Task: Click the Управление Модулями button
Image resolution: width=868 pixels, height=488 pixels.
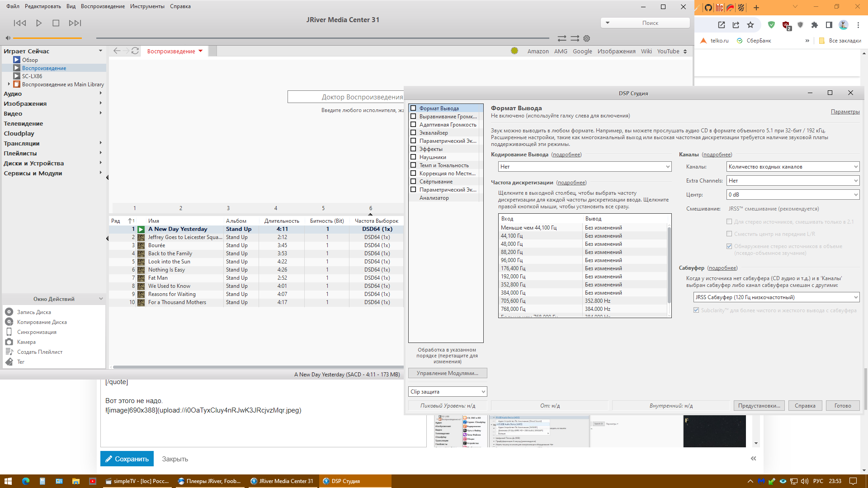Action: click(x=447, y=373)
